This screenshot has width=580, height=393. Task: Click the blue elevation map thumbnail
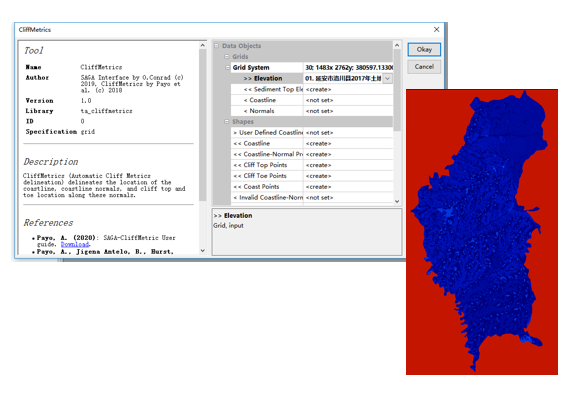tap(482, 232)
